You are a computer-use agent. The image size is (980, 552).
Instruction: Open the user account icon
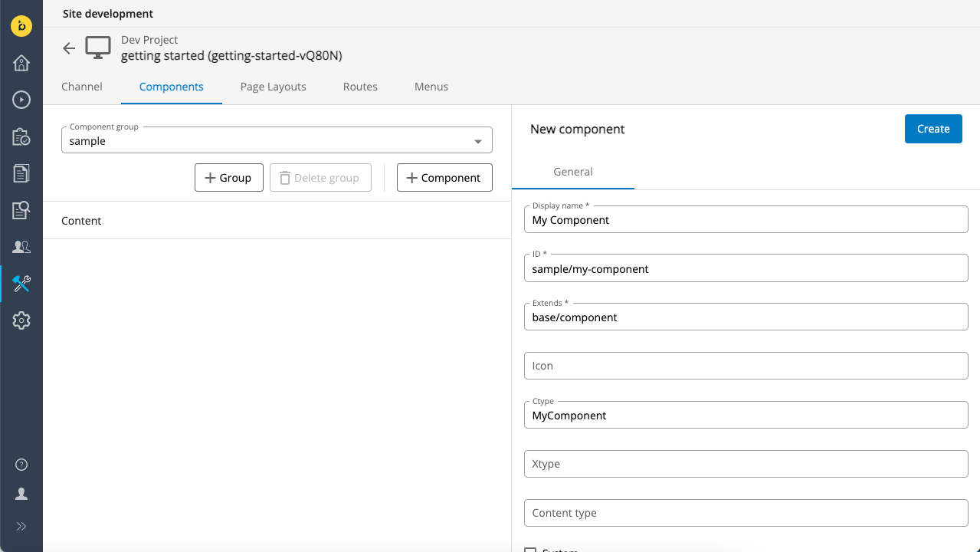click(x=21, y=494)
